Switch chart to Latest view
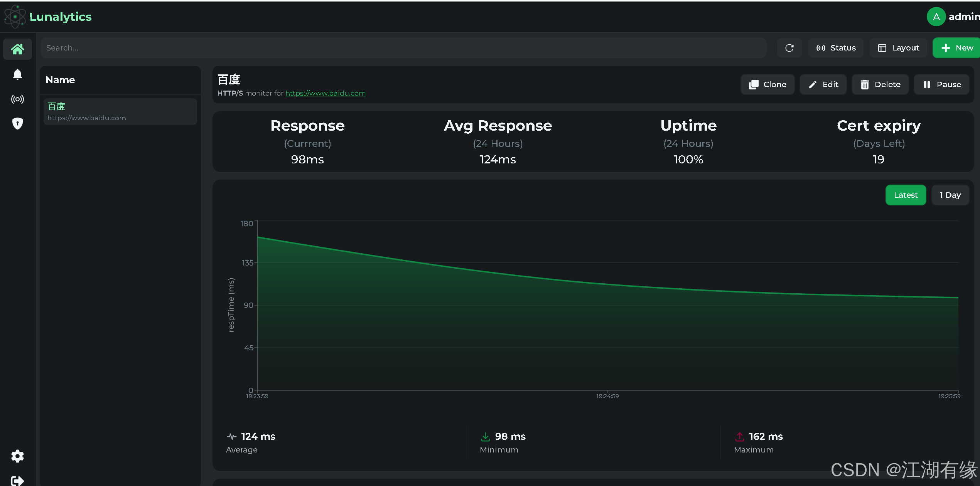 905,195
